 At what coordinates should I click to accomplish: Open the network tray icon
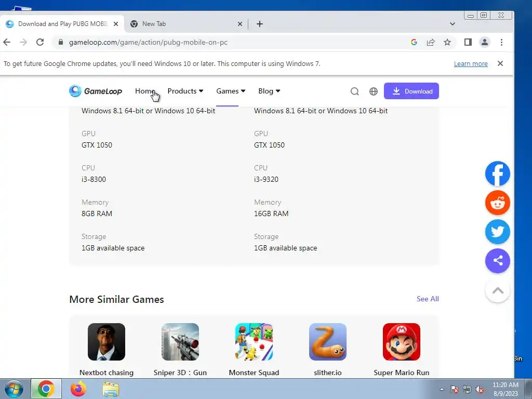click(467, 390)
